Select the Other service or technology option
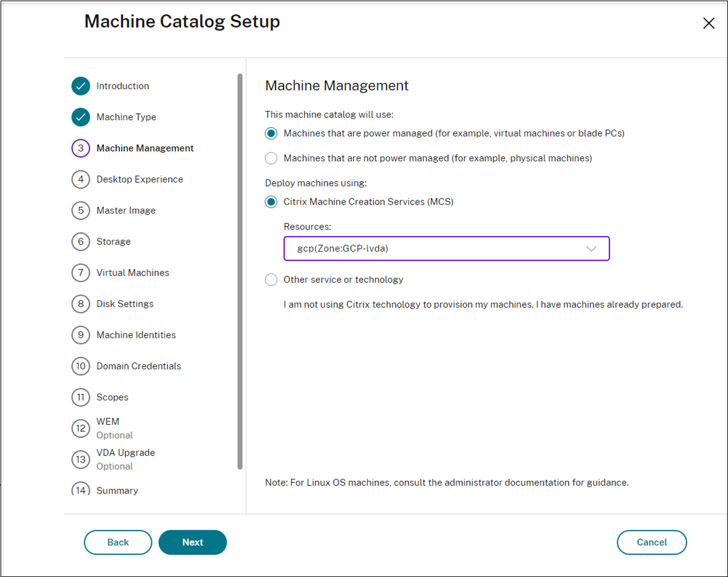This screenshot has height=577, width=728. 271,280
